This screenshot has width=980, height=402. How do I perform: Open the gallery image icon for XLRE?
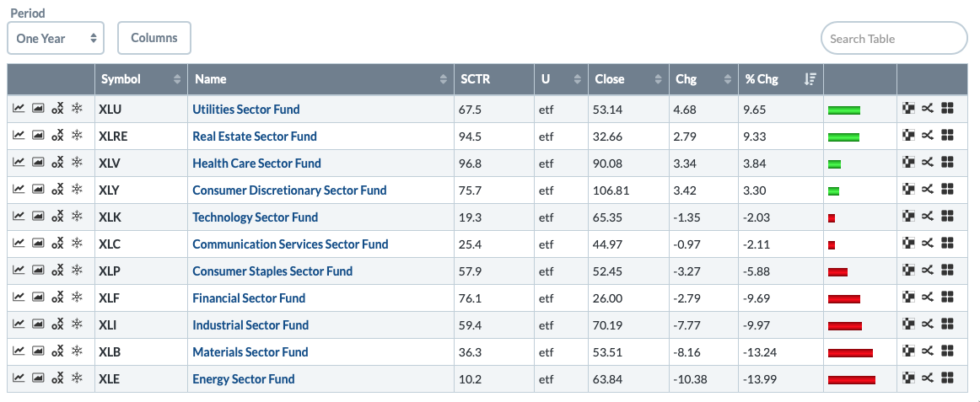[x=38, y=136]
